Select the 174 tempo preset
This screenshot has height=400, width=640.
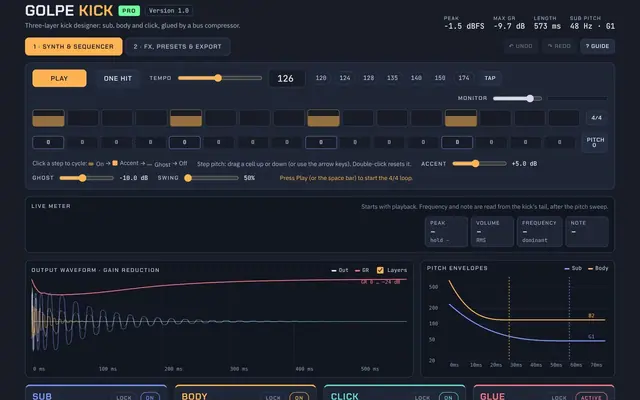coord(464,78)
